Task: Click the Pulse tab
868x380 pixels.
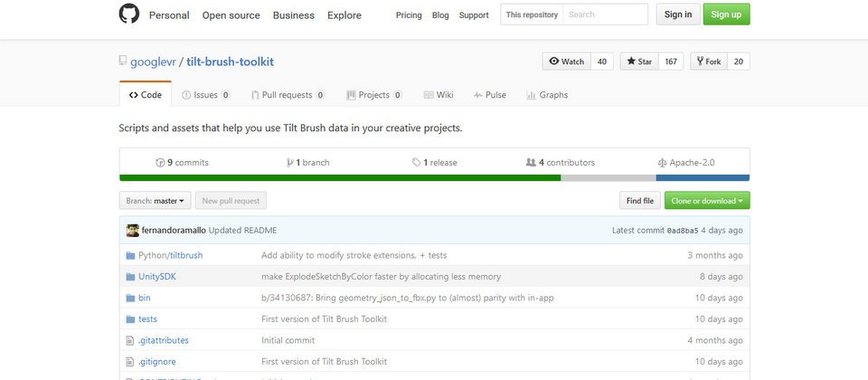Action: coord(489,95)
